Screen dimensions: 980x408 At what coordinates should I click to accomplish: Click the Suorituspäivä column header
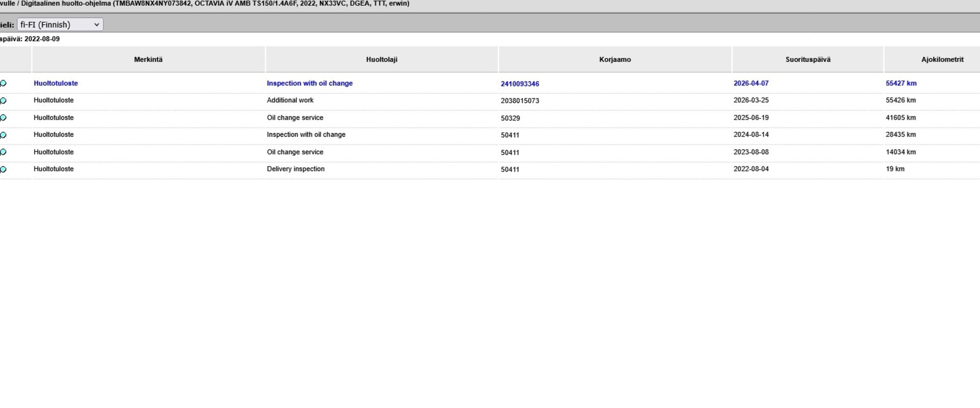(x=807, y=60)
